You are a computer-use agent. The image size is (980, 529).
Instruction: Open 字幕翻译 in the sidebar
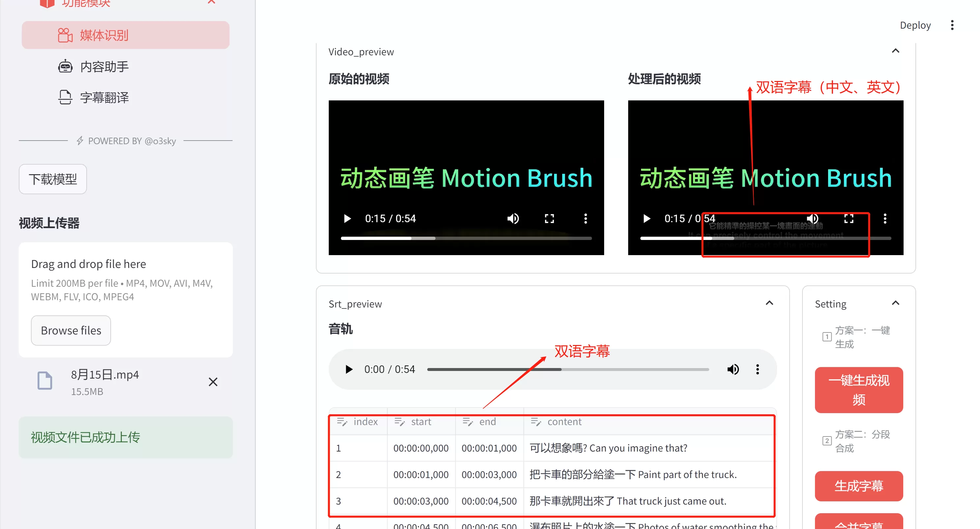click(104, 98)
